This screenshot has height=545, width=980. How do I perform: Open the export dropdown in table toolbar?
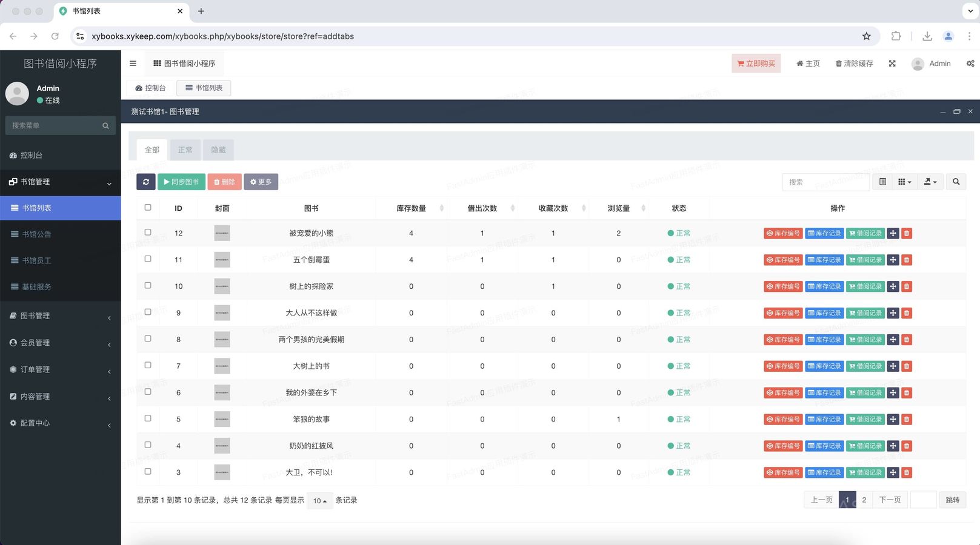930,182
